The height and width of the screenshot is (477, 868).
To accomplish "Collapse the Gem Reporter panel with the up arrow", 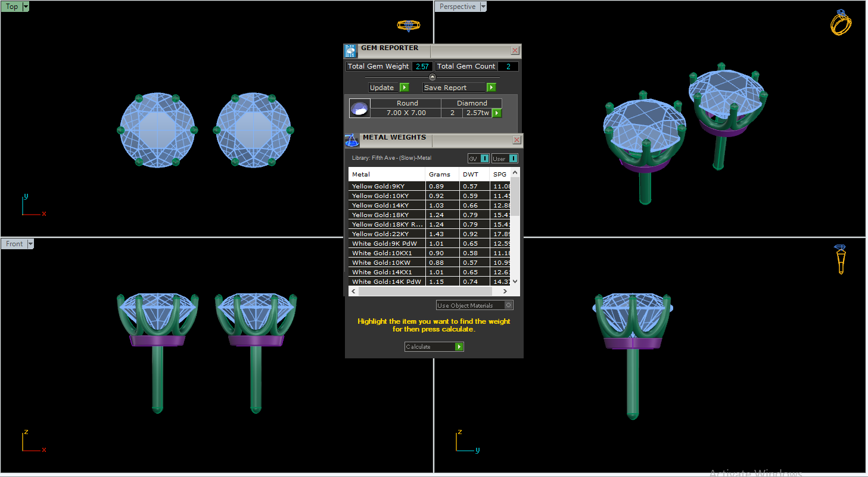I will [x=433, y=77].
